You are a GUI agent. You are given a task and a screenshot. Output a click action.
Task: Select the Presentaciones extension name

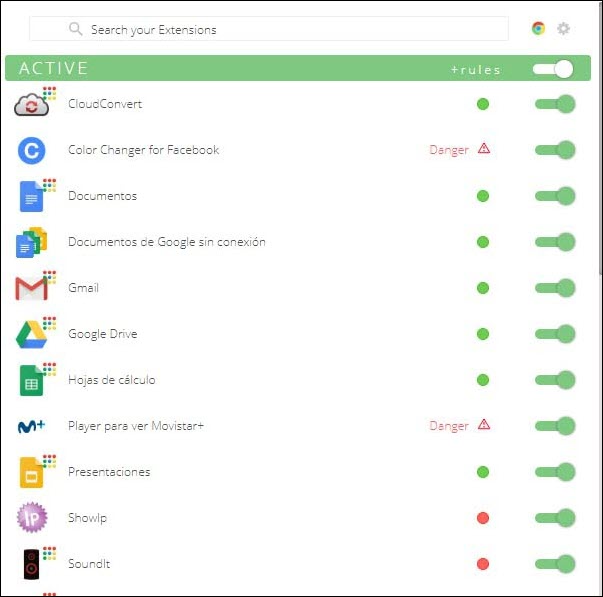pyautogui.click(x=109, y=472)
